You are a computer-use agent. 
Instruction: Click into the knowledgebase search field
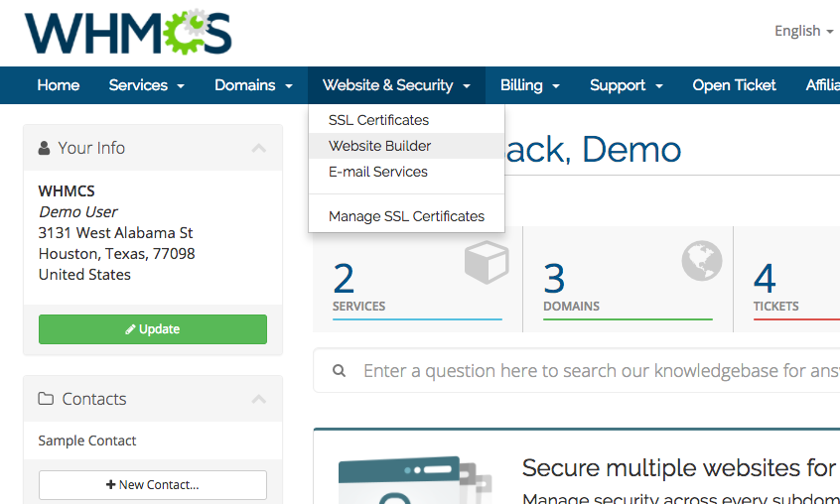point(577,370)
